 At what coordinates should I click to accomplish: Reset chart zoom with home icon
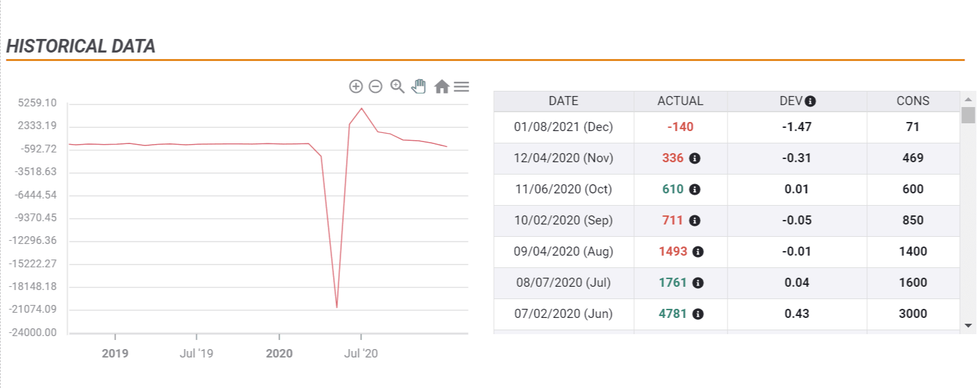pos(441,86)
